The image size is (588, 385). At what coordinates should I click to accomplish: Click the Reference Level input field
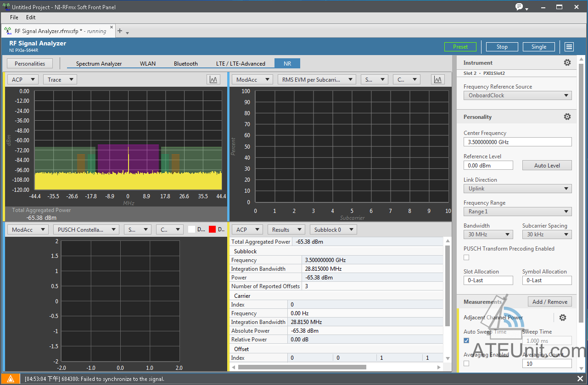click(488, 166)
